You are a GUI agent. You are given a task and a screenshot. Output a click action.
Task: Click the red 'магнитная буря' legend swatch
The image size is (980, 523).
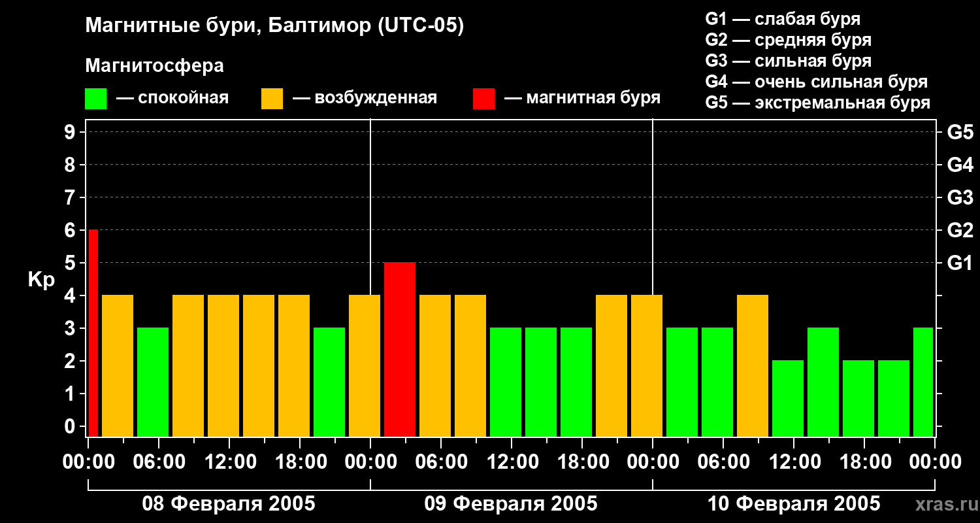tap(483, 99)
